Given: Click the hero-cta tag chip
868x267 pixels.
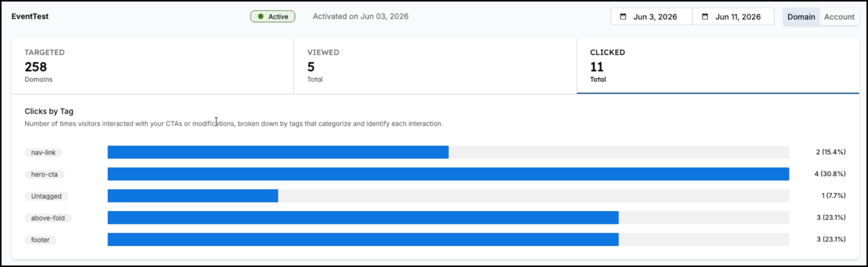Looking at the screenshot, I should [45, 174].
